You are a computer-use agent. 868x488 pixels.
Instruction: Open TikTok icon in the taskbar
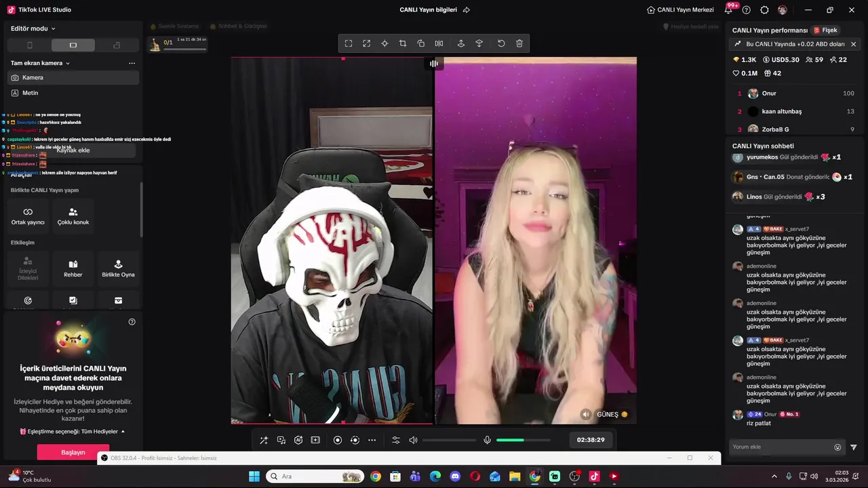[595, 476]
